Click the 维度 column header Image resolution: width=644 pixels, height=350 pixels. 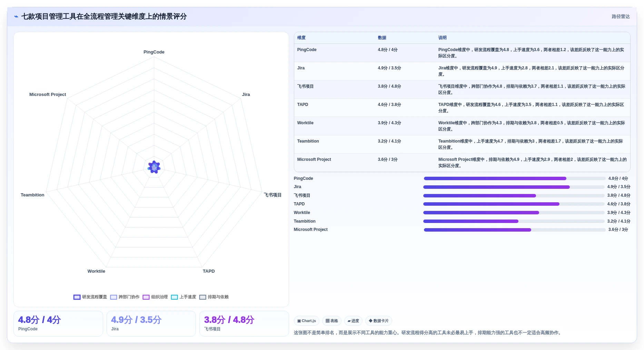click(301, 38)
